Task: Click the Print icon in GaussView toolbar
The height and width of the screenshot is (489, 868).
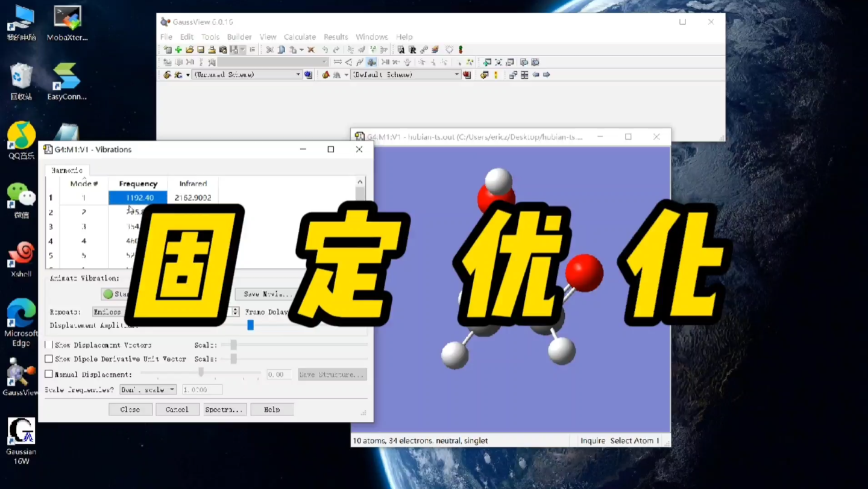Action: 212,49
